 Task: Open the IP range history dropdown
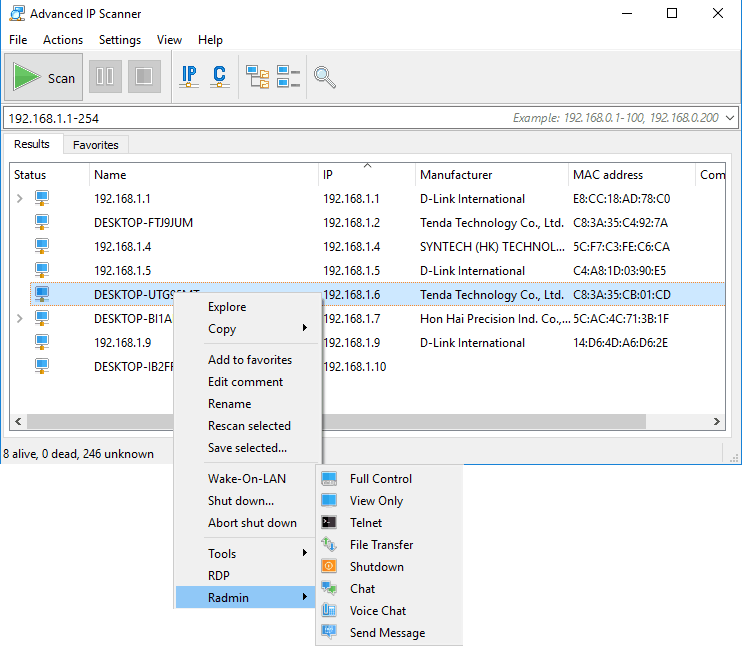(730, 118)
